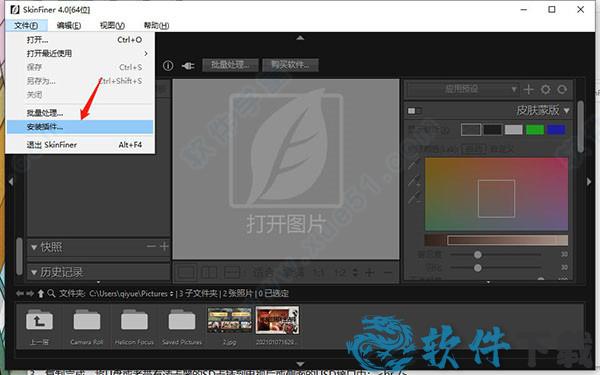
Task: Select the green mask display color
Action: pos(535,130)
